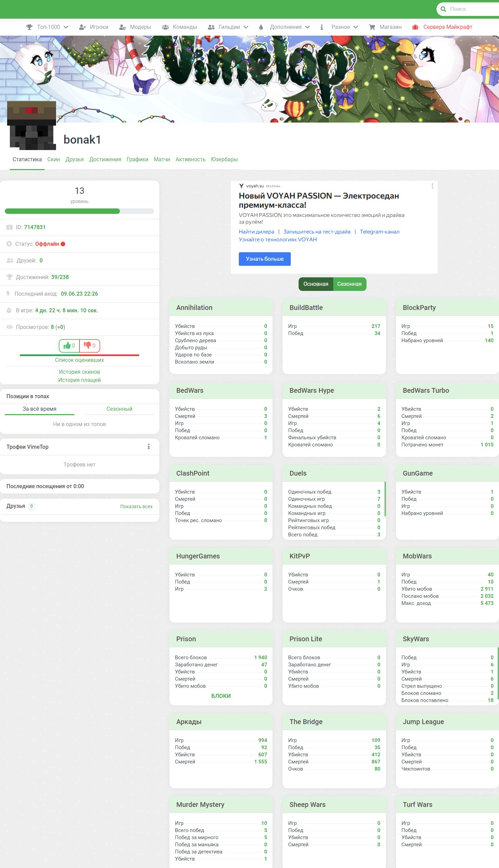Click the add-player icon beside Игроки
This screenshot has width=499, height=868.
pyautogui.click(x=82, y=27)
